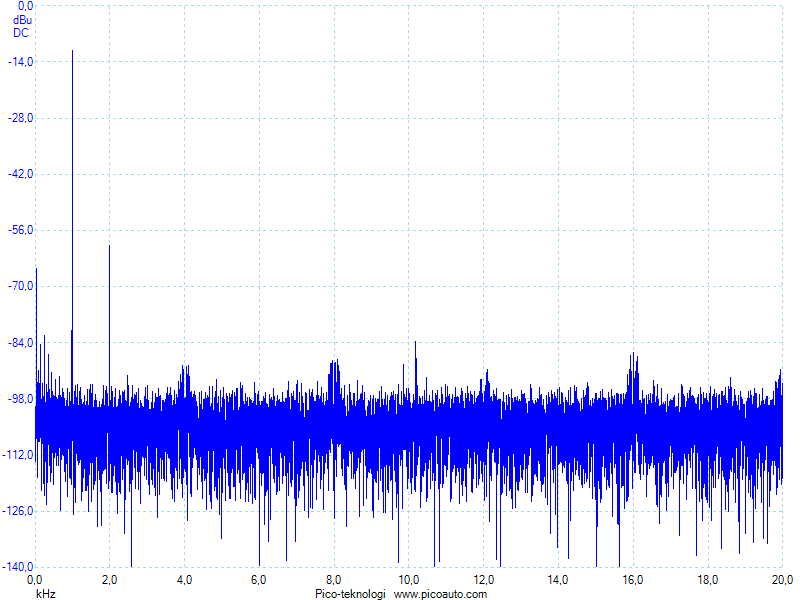This screenshot has width=800, height=600.
Task: Click the 4,0 frequency axis label
Action: (184, 580)
